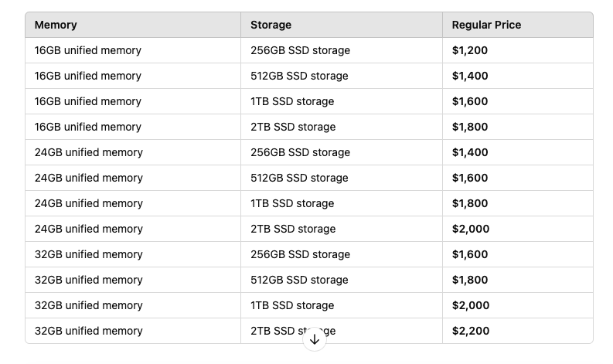Click the scroll-down arrow button

314,339
